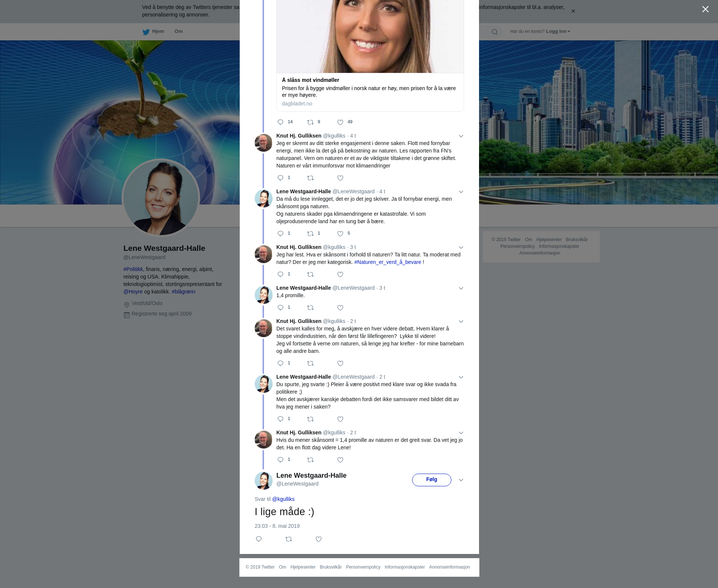Retweet Lene's 'Da må du lese' tweet

point(310,234)
